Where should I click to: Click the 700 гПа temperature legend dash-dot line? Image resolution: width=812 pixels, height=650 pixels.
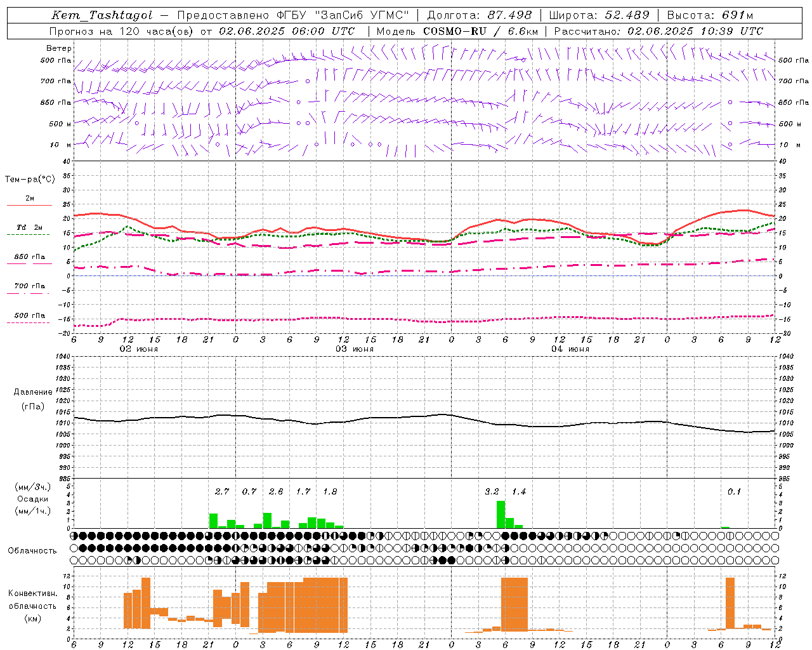(29, 293)
